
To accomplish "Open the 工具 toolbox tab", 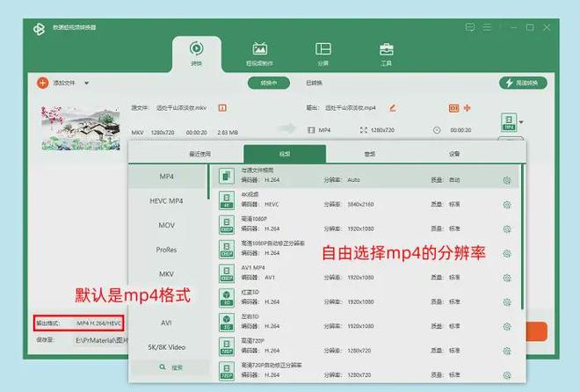I will [x=386, y=54].
